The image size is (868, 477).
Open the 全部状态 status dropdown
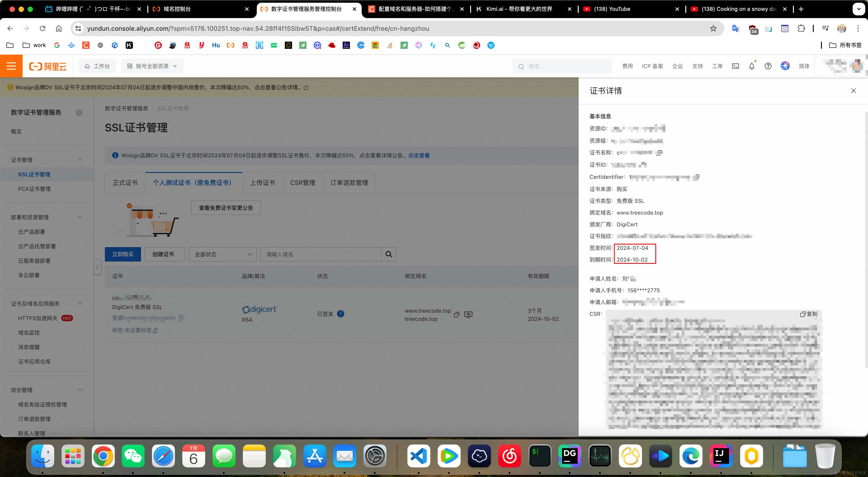223,254
